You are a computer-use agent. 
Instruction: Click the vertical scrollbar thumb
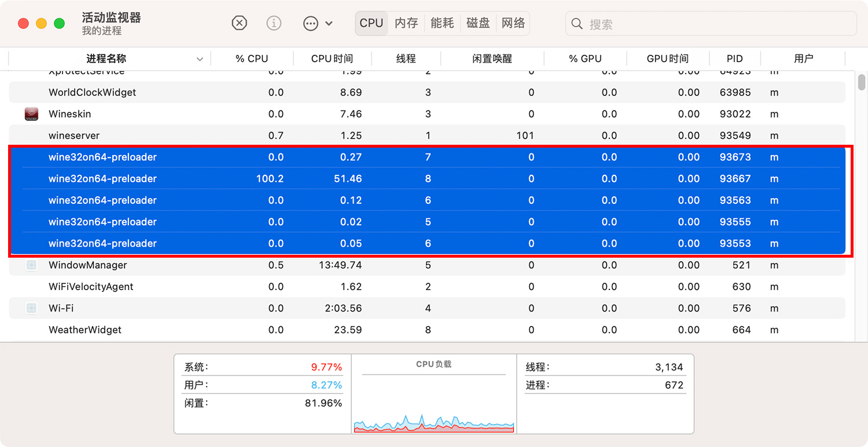pos(862,82)
